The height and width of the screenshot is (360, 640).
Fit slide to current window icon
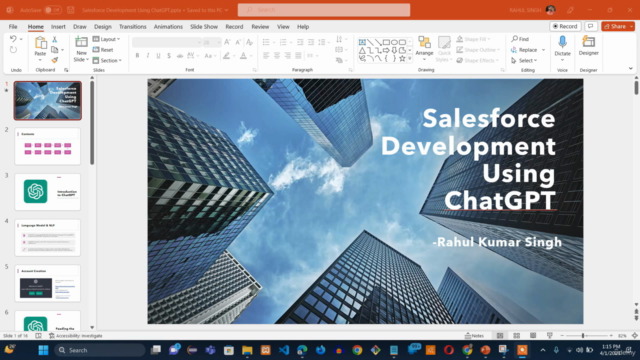tap(635, 336)
